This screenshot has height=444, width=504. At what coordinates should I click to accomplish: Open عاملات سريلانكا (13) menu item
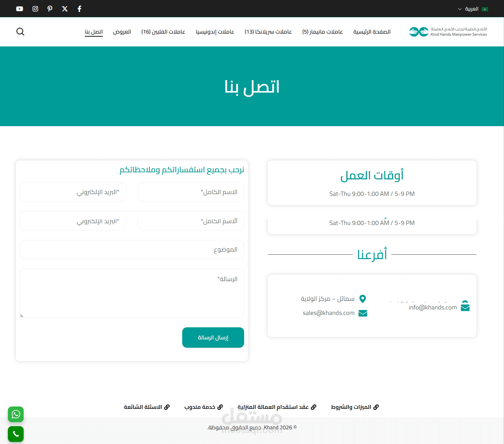point(268,32)
